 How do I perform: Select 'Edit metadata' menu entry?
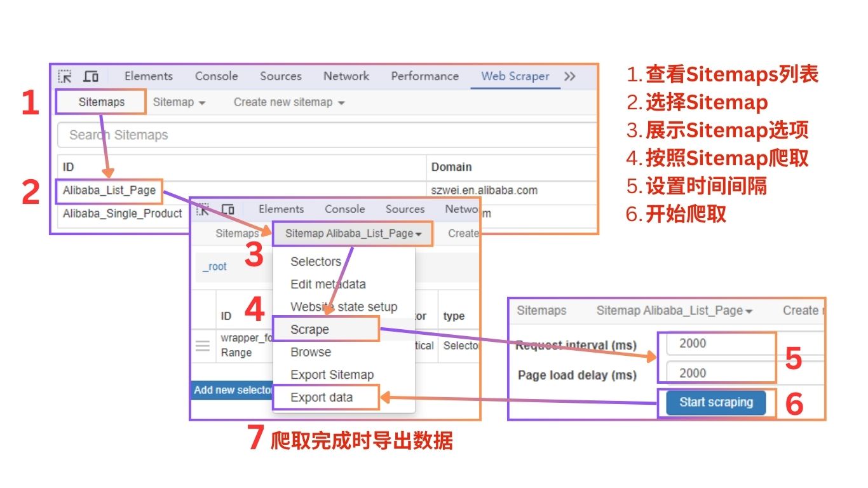click(328, 284)
